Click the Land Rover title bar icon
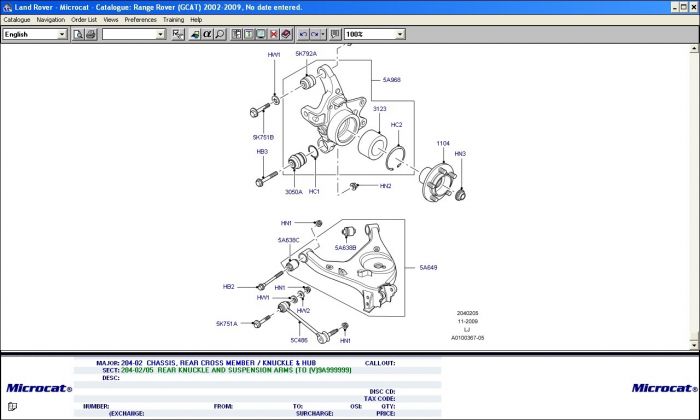 click(x=7, y=7)
